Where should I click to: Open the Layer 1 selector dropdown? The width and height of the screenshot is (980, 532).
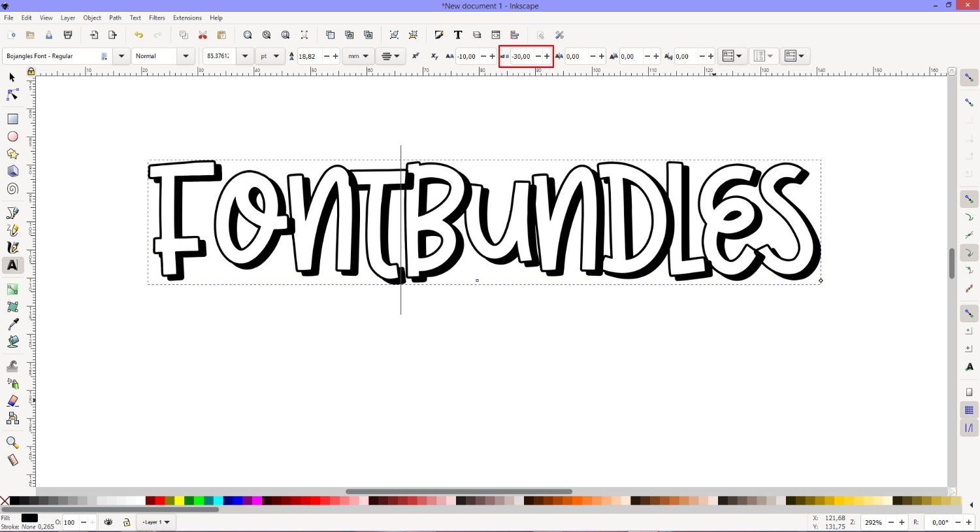[156, 522]
